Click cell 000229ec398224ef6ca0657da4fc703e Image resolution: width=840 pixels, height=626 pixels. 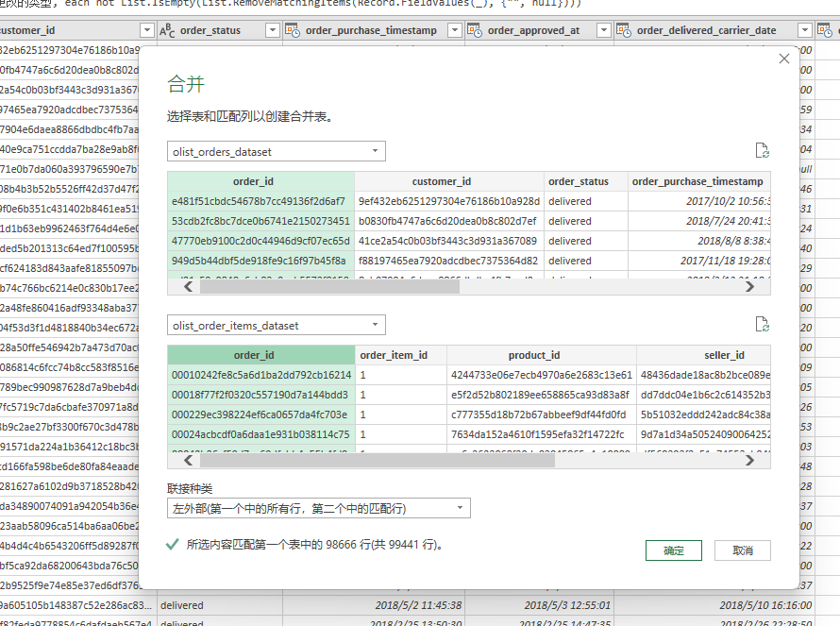point(261,415)
